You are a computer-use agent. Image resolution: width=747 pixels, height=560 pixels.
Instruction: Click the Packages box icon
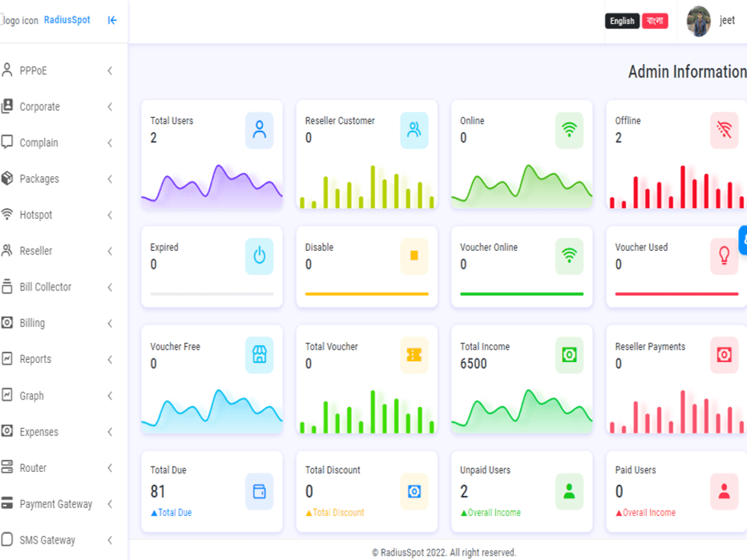pyautogui.click(x=7, y=178)
